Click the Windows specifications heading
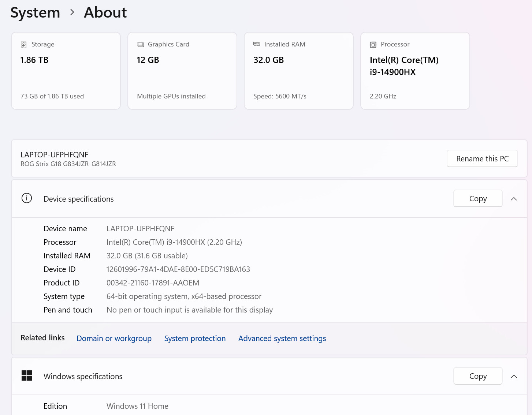Viewport: 532px width, 415px height. click(83, 376)
